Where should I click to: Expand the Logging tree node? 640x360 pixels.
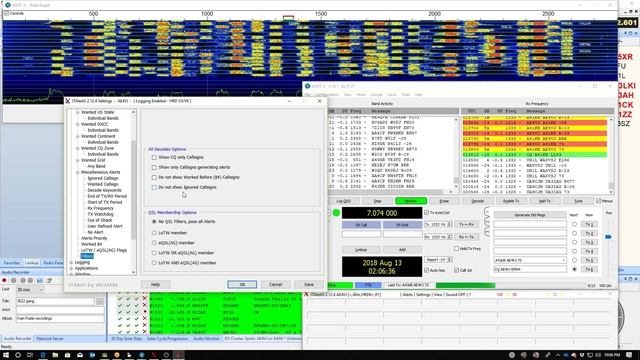pyautogui.click(x=71, y=262)
